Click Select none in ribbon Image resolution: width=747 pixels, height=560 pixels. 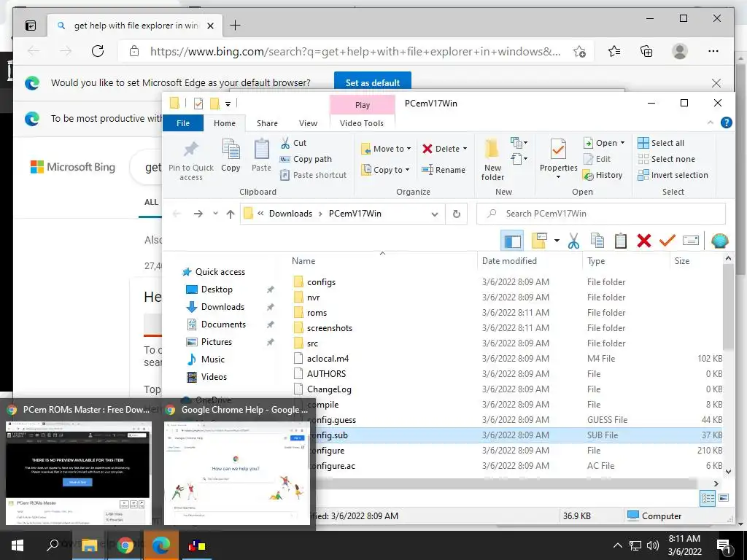click(x=667, y=159)
